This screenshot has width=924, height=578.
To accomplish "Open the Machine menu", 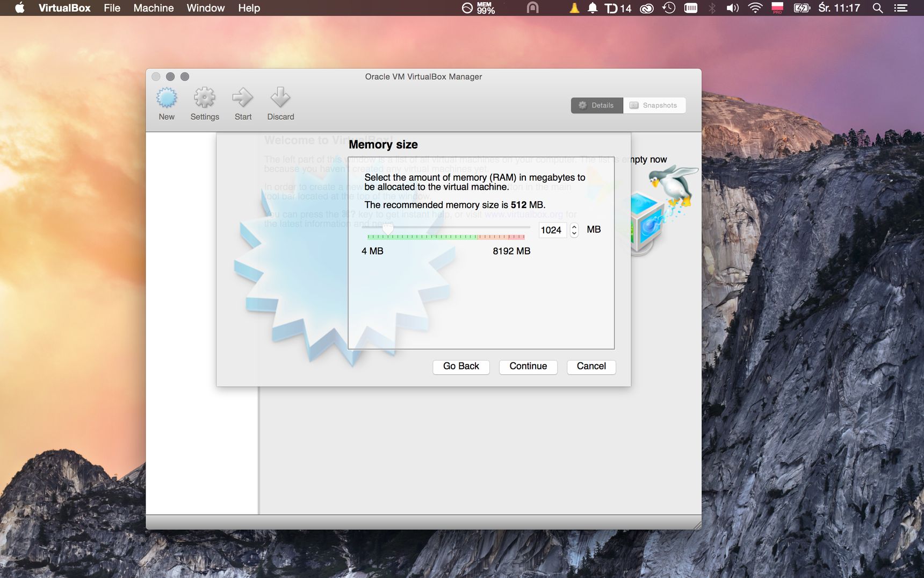I will [154, 8].
